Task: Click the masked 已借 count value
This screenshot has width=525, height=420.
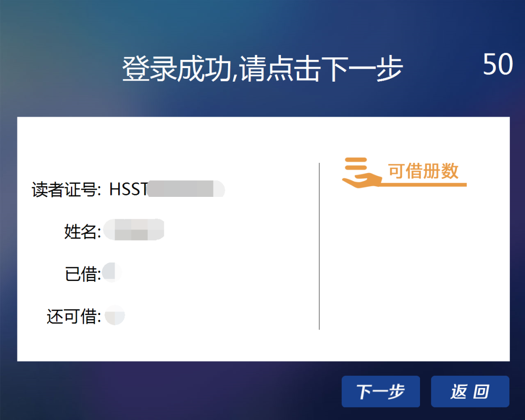Action: 112,272
